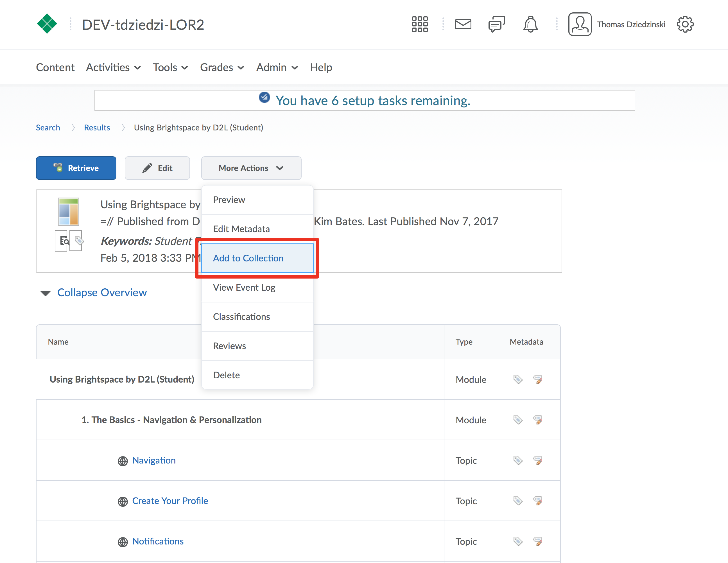Edit metadata icon for Navigation topic row

538,460
